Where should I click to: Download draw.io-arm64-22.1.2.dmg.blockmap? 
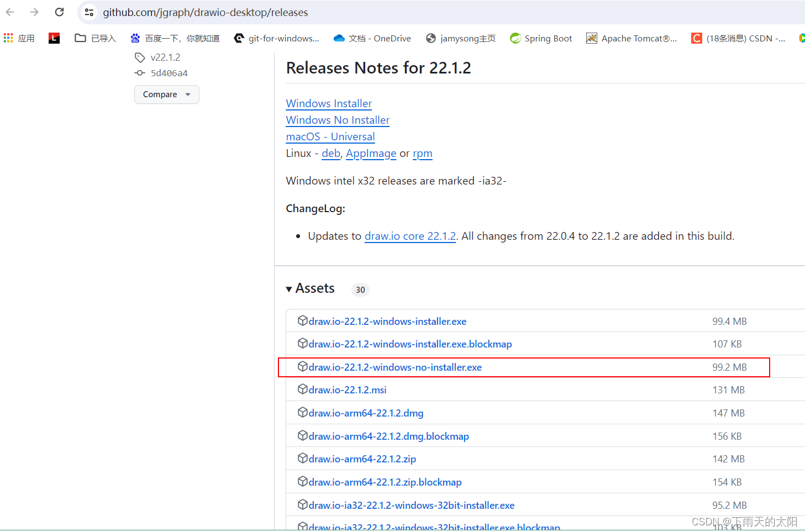tap(388, 436)
